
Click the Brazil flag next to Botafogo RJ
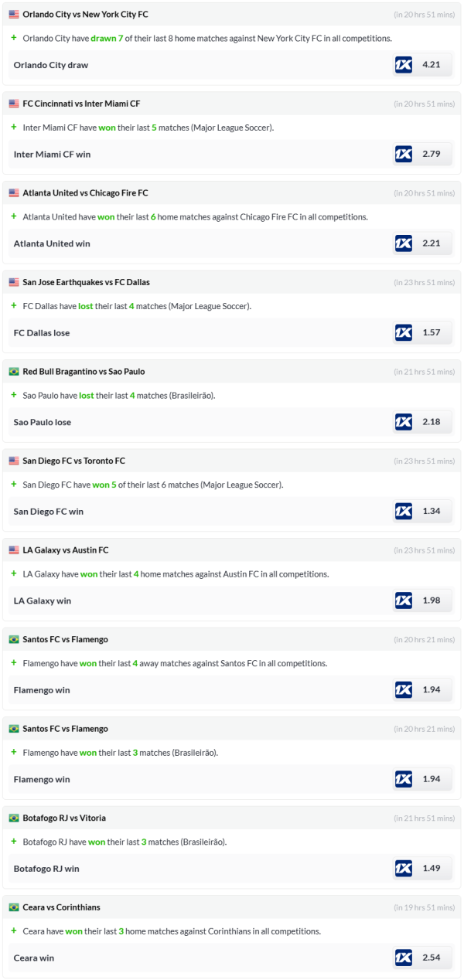pos(14,818)
